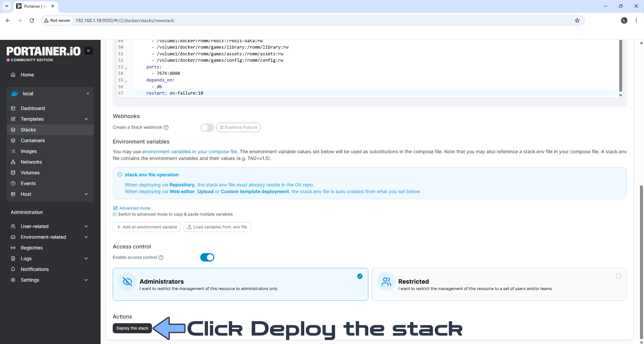Click the Notifications bell icon
This screenshot has width=644, height=344.
pyautogui.click(x=13, y=269)
